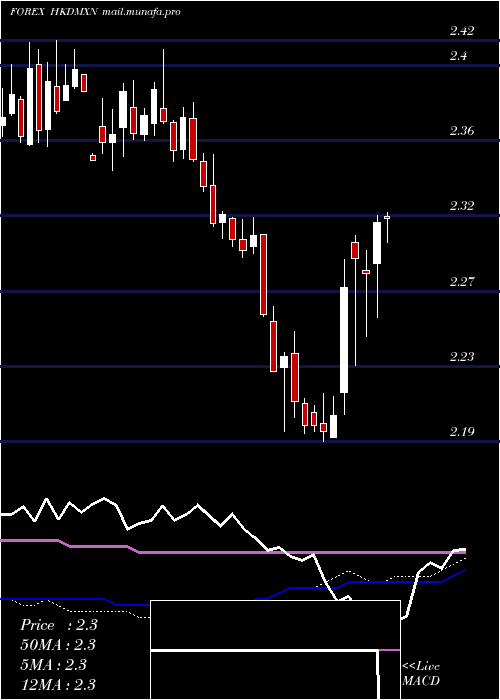Click the last candlestick near 2.32

(x=387, y=227)
